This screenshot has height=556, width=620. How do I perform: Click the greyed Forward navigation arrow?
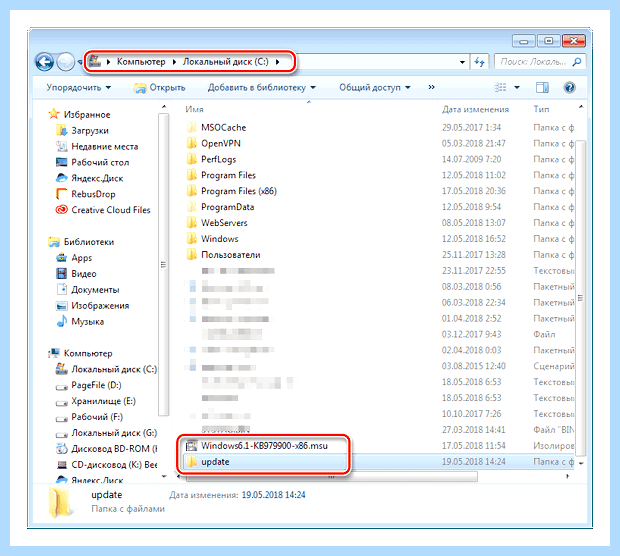tap(65, 62)
